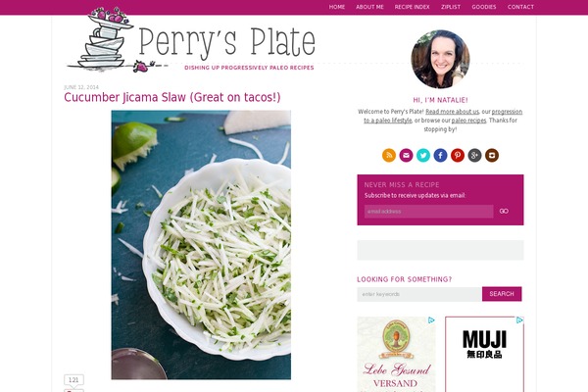Click the pink email envelope icon

[406, 155]
